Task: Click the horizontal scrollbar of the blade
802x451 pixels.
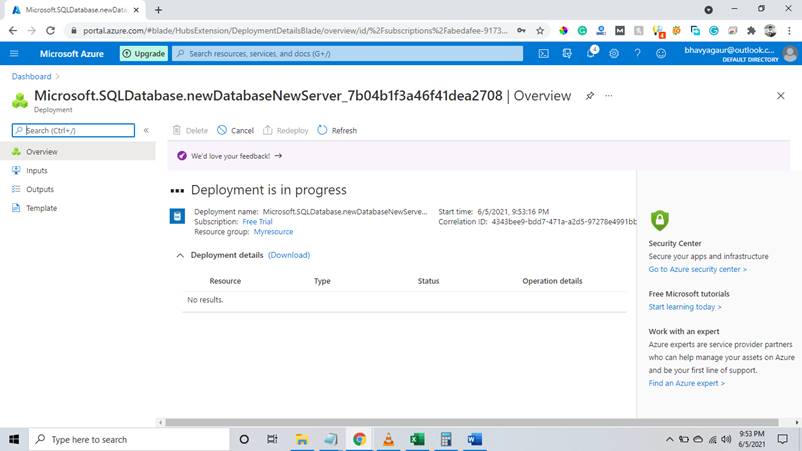Action: click(x=472, y=422)
